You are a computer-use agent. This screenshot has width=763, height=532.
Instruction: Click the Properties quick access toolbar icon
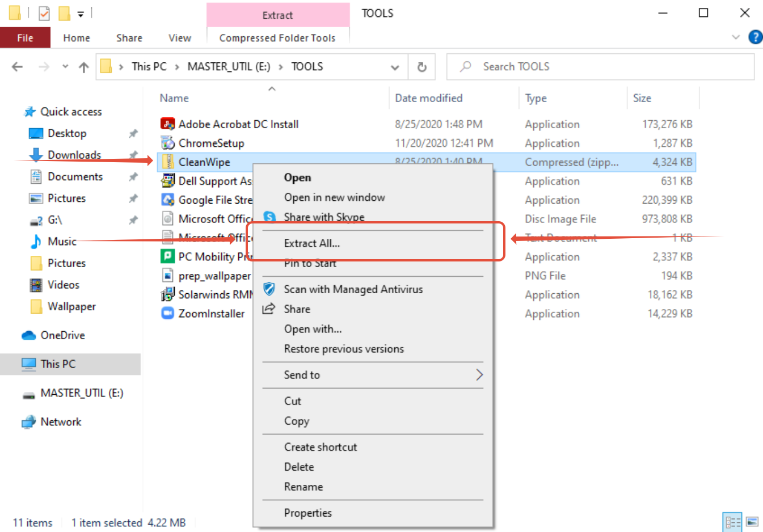click(x=44, y=13)
